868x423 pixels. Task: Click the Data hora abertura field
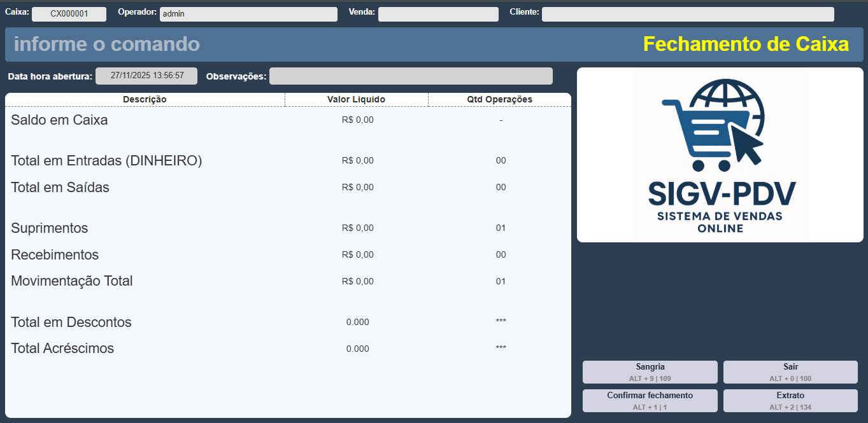(x=146, y=76)
